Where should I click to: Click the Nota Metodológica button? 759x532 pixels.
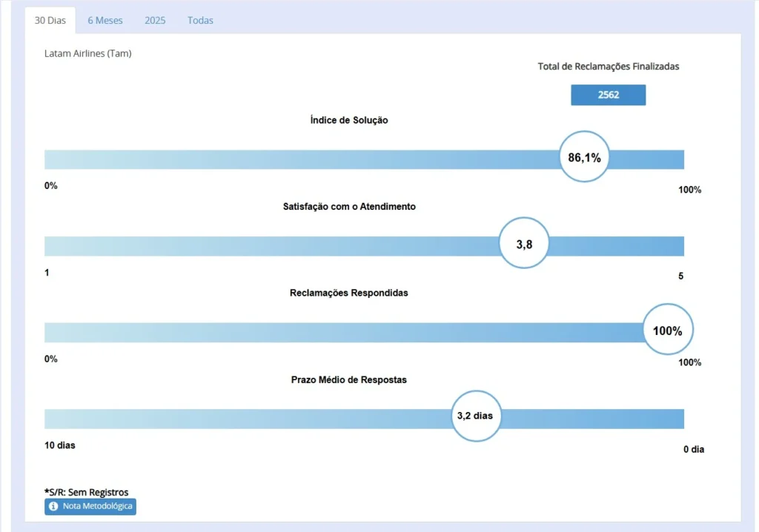tap(90, 506)
